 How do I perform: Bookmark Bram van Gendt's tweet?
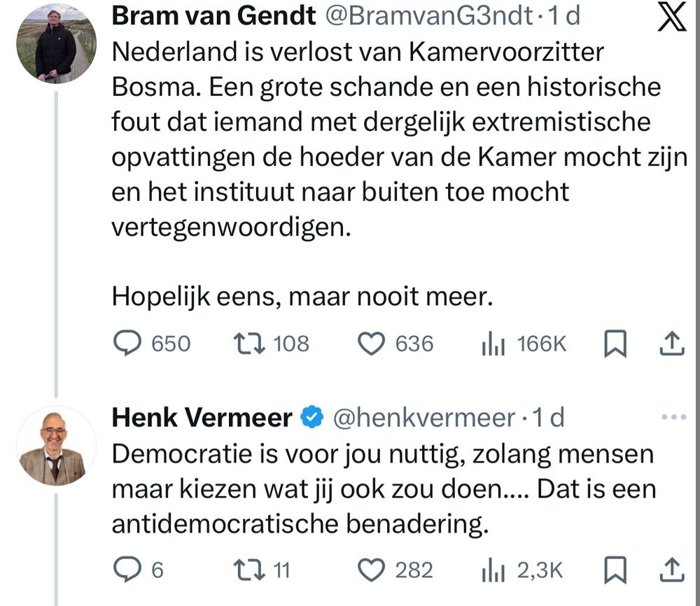[615, 344]
